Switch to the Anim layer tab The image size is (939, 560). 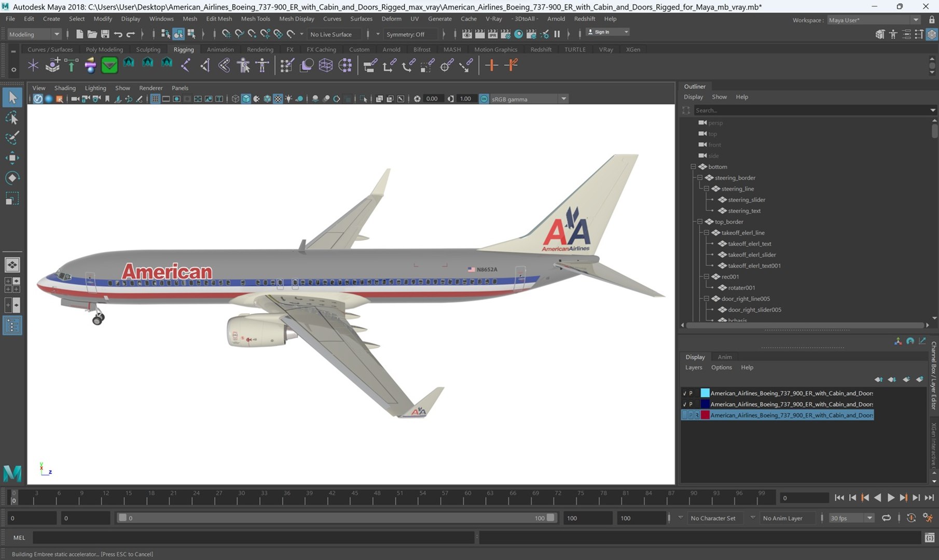pos(725,357)
